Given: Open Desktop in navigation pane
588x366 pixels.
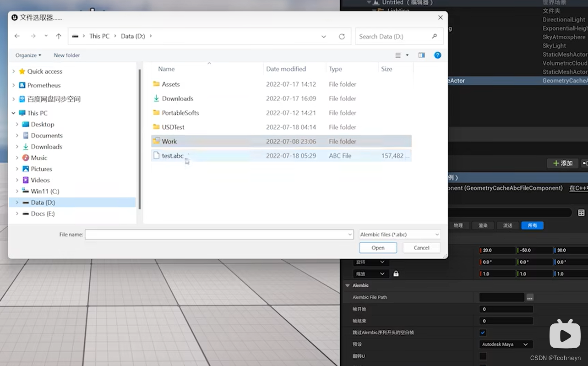Looking at the screenshot, I should point(43,124).
